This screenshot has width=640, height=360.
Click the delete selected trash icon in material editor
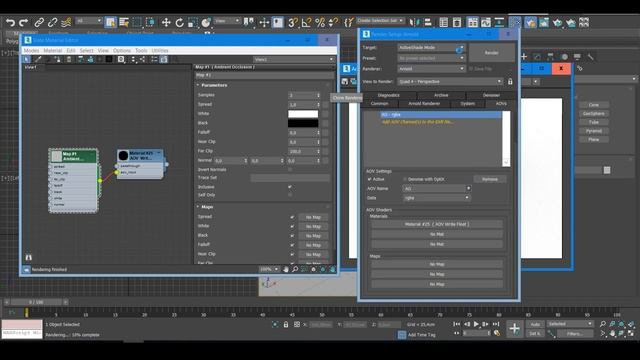click(x=69, y=60)
